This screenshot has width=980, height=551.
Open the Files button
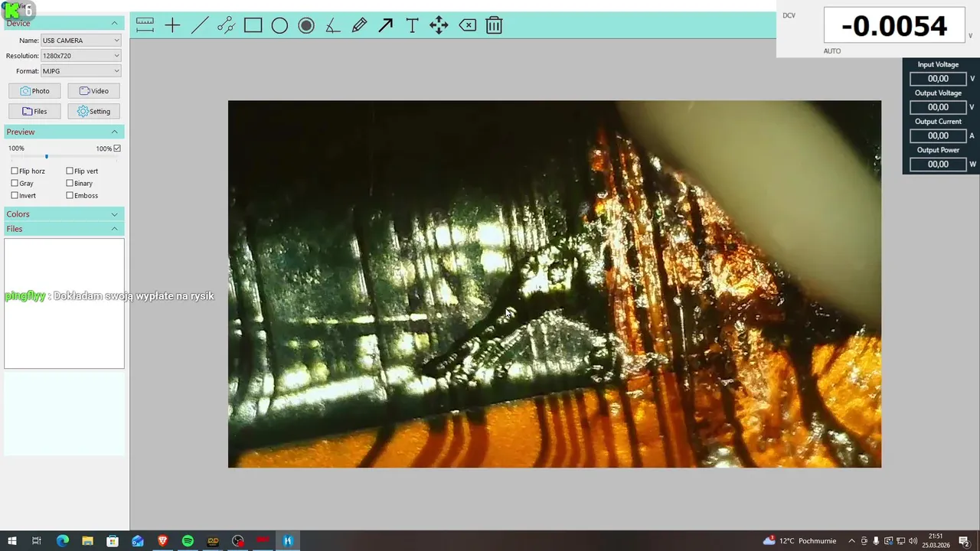tap(34, 111)
